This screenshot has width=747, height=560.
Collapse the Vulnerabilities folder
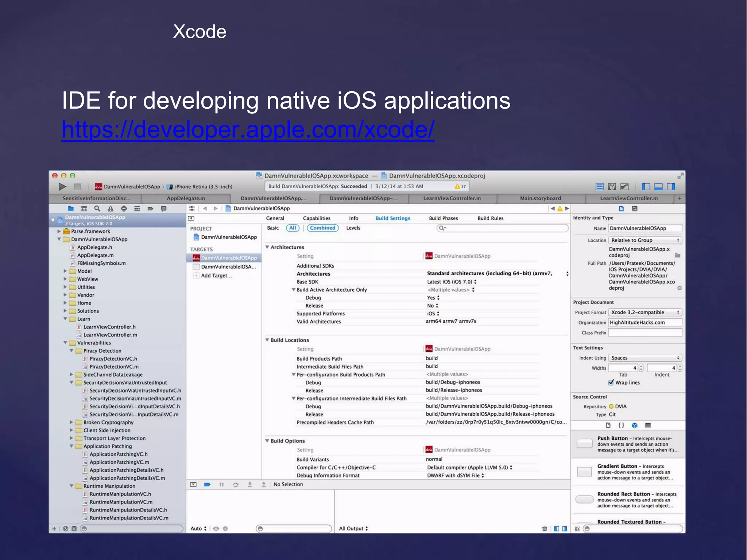click(x=65, y=343)
